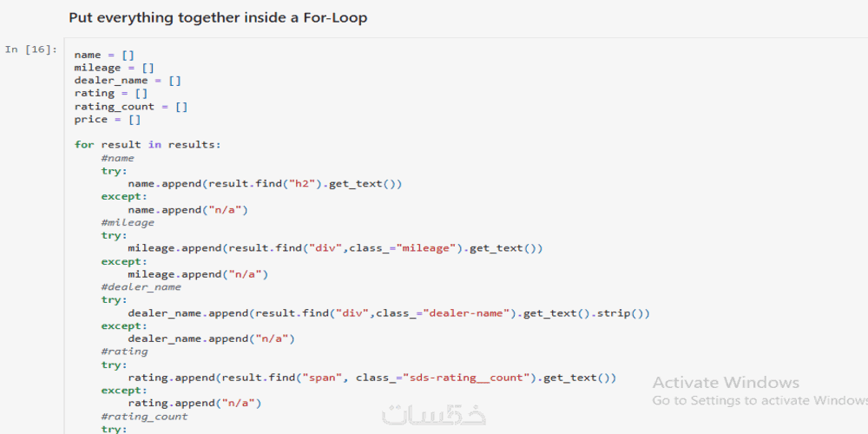Click the dealer_name.append line ending with .strip()
The width and height of the screenshot is (868, 434).
pos(389,313)
